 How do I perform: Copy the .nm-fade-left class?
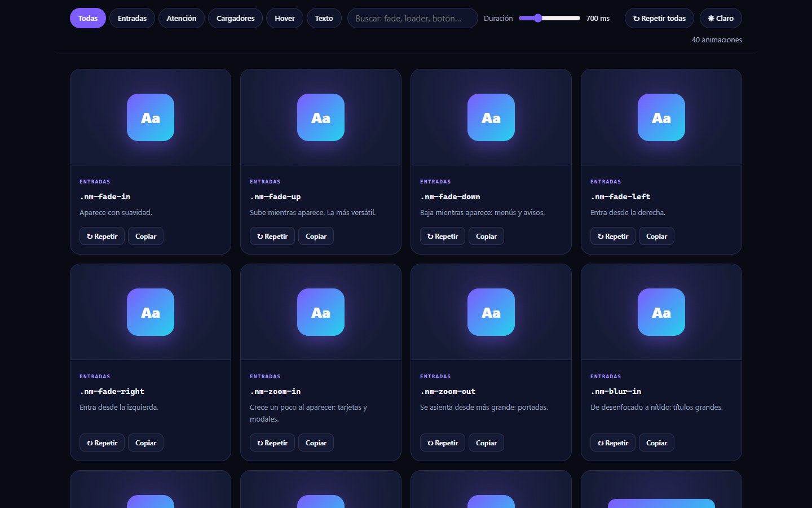pos(656,236)
